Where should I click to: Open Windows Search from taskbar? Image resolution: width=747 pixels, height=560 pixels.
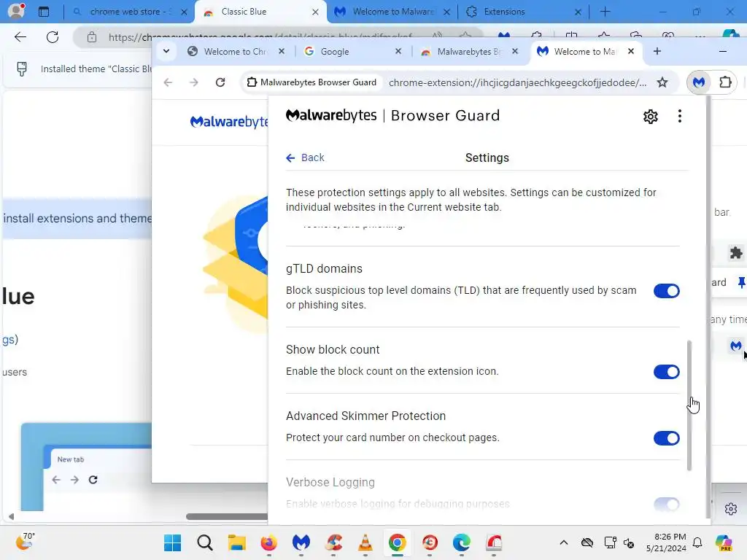205,542
